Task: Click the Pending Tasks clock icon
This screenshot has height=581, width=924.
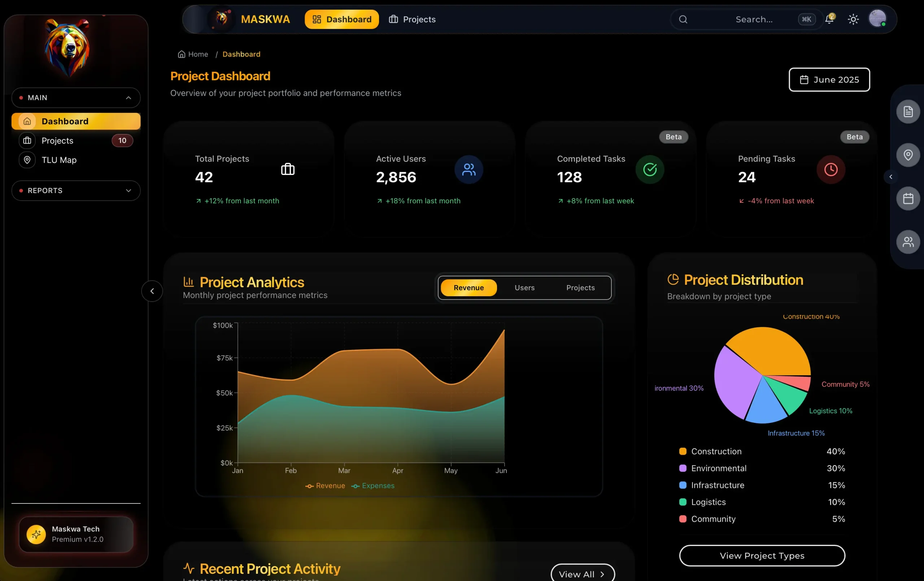Action: click(831, 169)
